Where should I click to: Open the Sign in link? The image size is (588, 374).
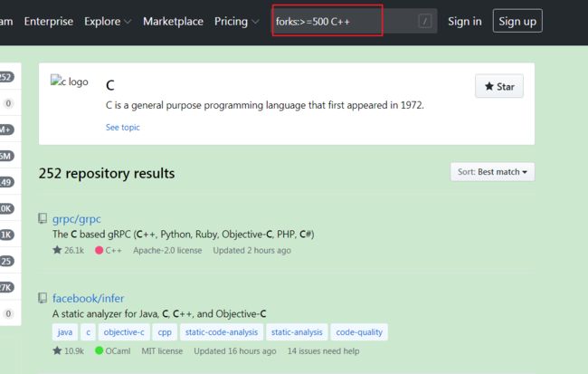point(465,22)
